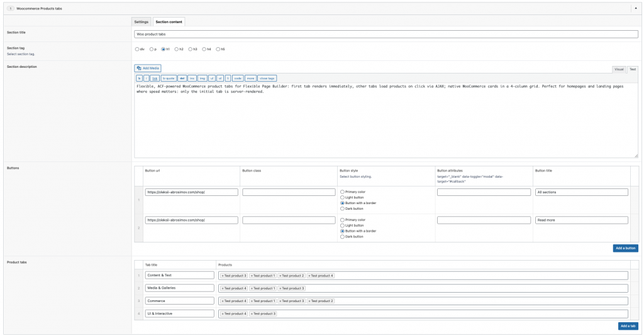644x336 pixels.
Task: Select the p section tag
Action: coord(152,49)
